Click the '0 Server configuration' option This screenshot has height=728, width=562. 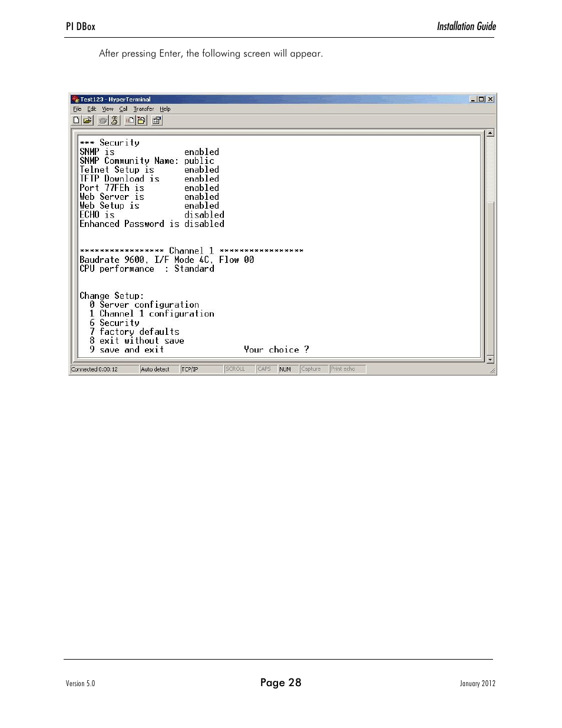(144, 305)
